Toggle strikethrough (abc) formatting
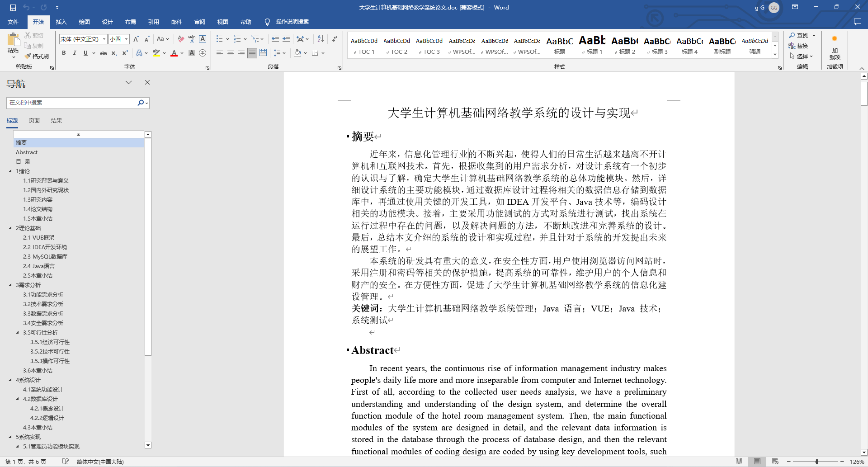The image size is (868, 467). coord(104,53)
